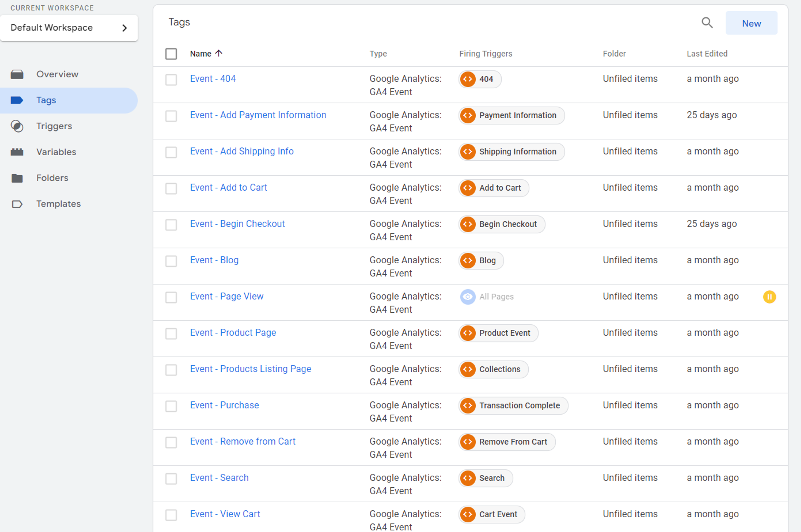Open the Event - 404 tag

213,79
